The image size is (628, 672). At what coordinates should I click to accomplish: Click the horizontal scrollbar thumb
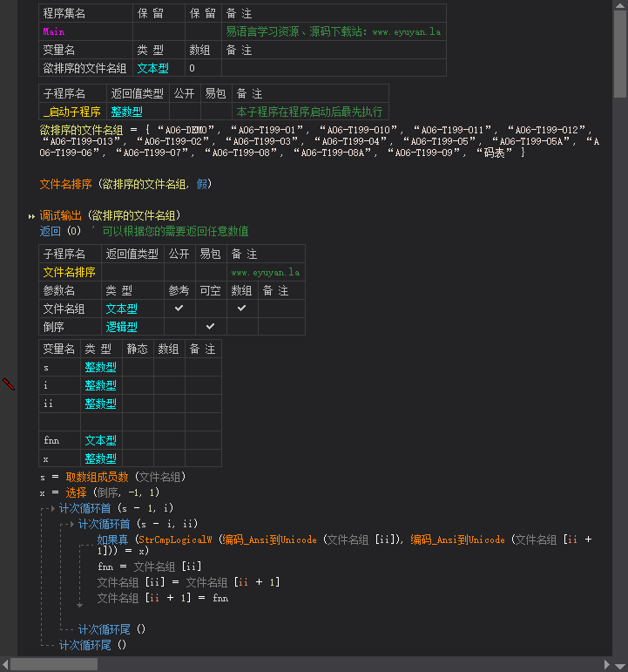coord(54,665)
